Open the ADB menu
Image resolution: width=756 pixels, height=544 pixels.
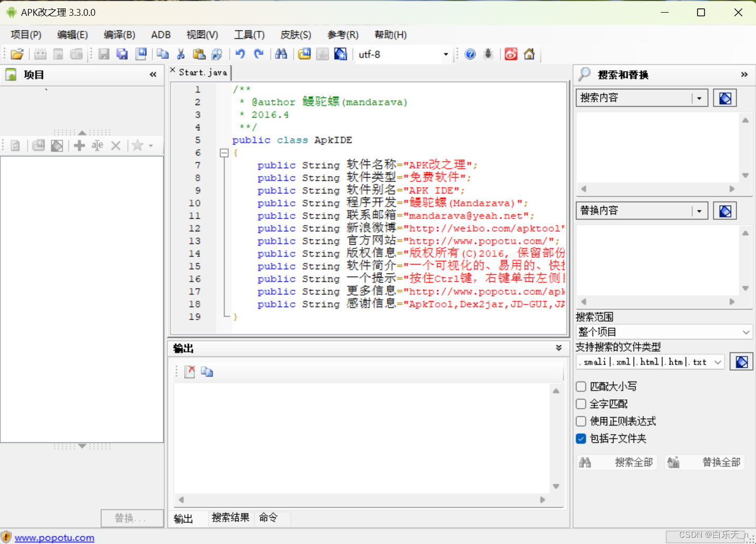click(x=161, y=35)
